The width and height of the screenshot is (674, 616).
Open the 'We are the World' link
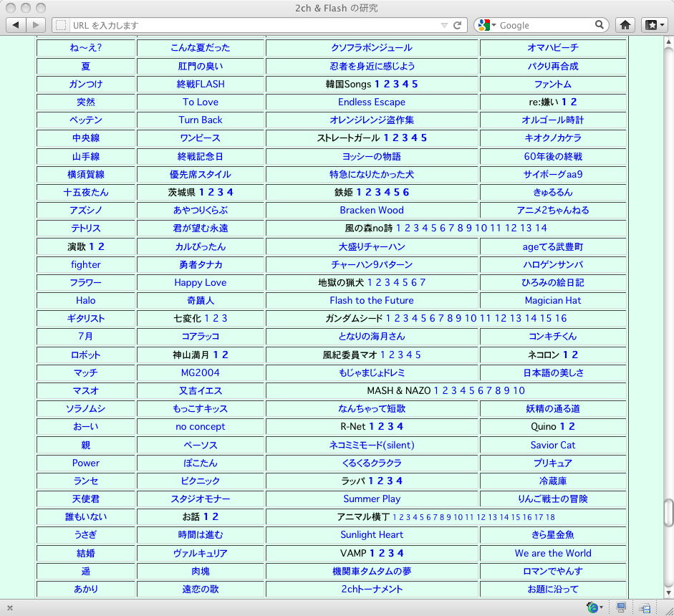553,553
